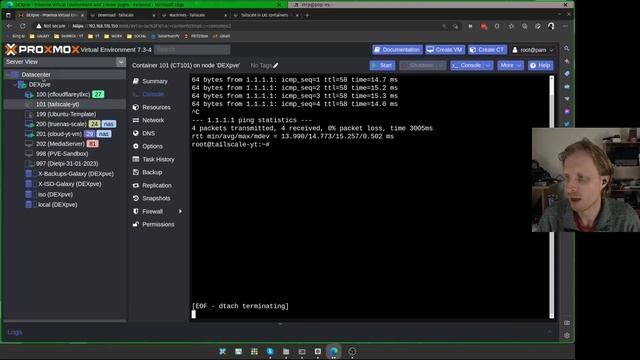Select VM 202 (MediaServer)
640x360 pixels.
coord(60,144)
